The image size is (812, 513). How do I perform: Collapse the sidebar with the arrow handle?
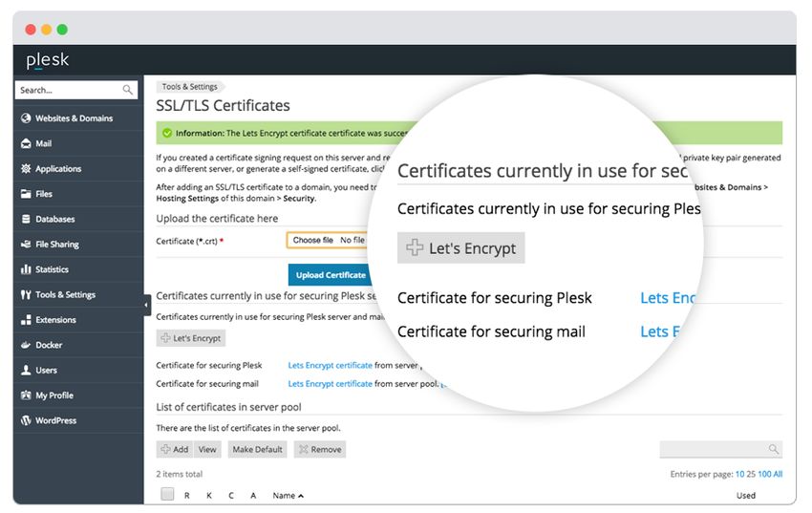click(x=146, y=305)
